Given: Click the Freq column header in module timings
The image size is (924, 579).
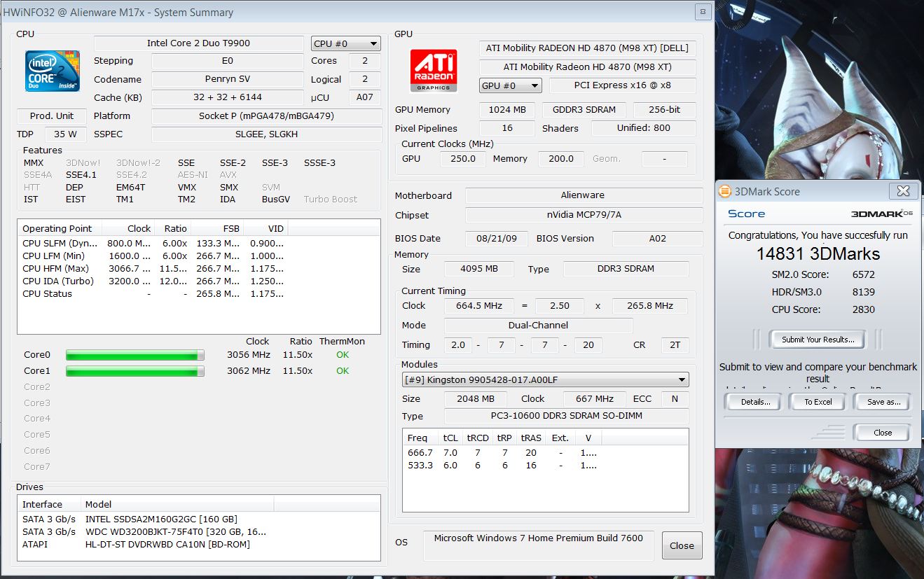Looking at the screenshot, I should pyautogui.click(x=420, y=438).
